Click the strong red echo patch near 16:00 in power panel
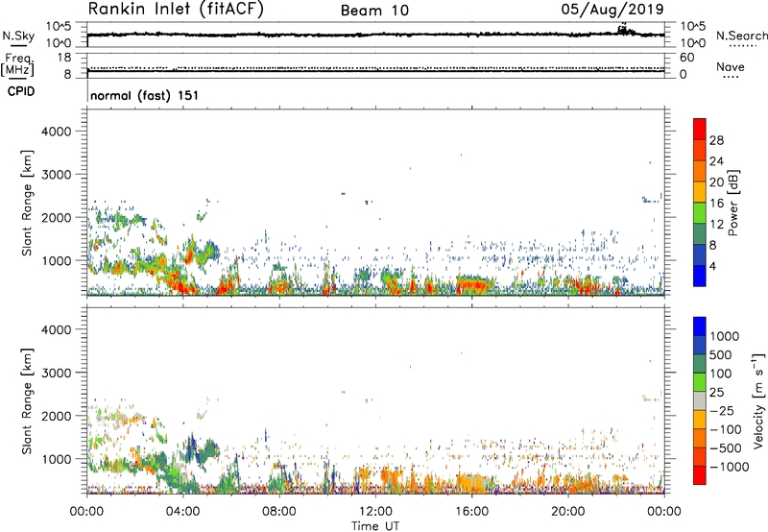 (x=474, y=284)
